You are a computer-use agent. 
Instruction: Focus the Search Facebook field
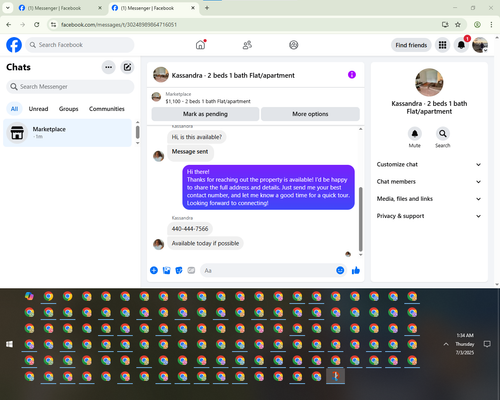[x=80, y=45]
